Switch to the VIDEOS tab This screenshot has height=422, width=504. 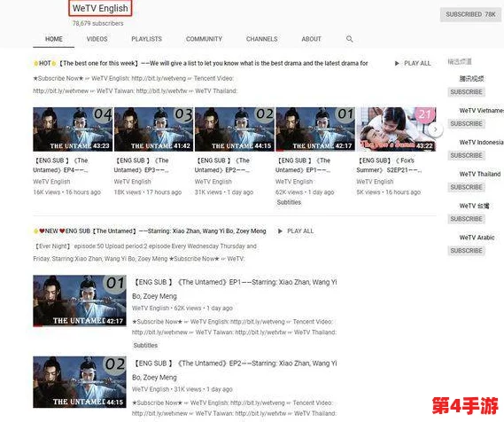click(97, 39)
